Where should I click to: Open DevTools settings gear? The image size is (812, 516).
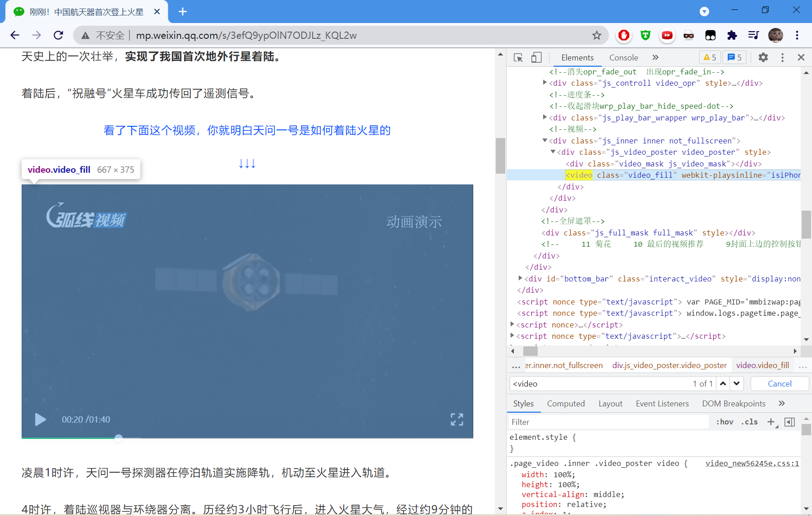763,57
